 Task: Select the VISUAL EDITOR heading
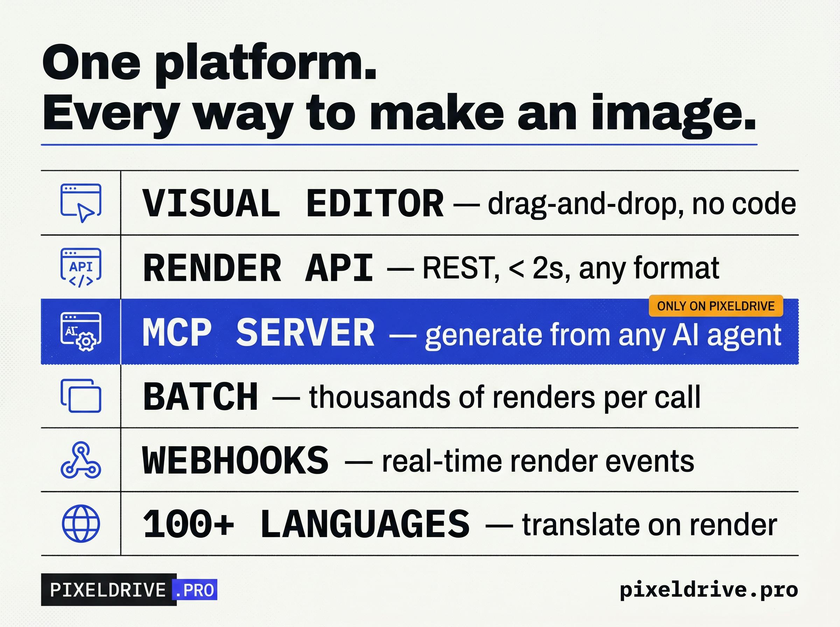point(293,203)
